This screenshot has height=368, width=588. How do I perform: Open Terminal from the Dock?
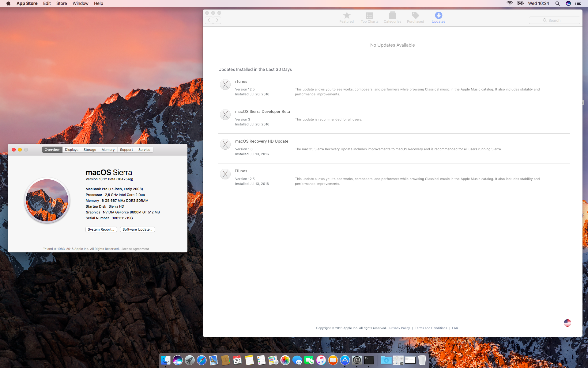click(369, 360)
